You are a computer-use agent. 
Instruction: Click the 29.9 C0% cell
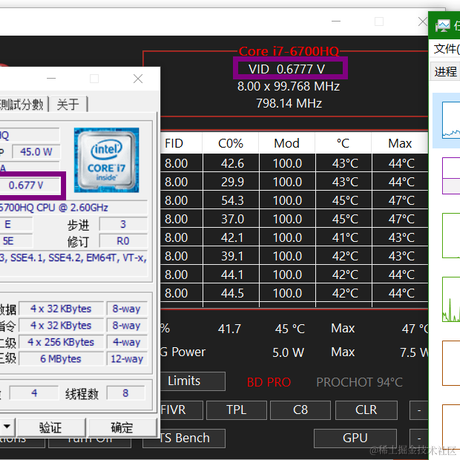(232, 182)
